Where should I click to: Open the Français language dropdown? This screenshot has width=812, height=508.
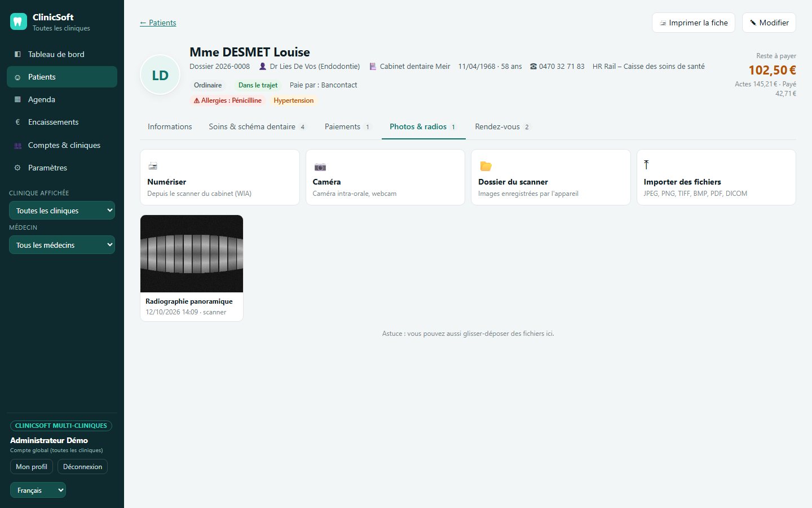tap(38, 491)
